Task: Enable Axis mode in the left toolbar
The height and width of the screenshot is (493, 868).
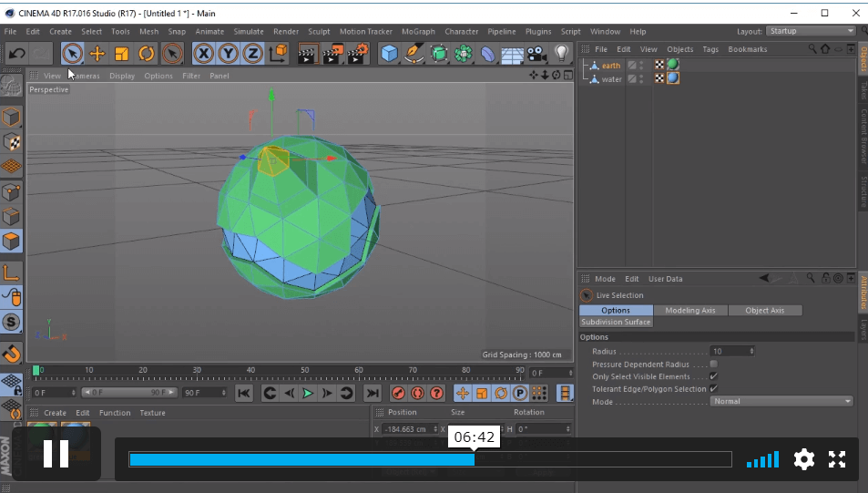Action: pos(11,272)
